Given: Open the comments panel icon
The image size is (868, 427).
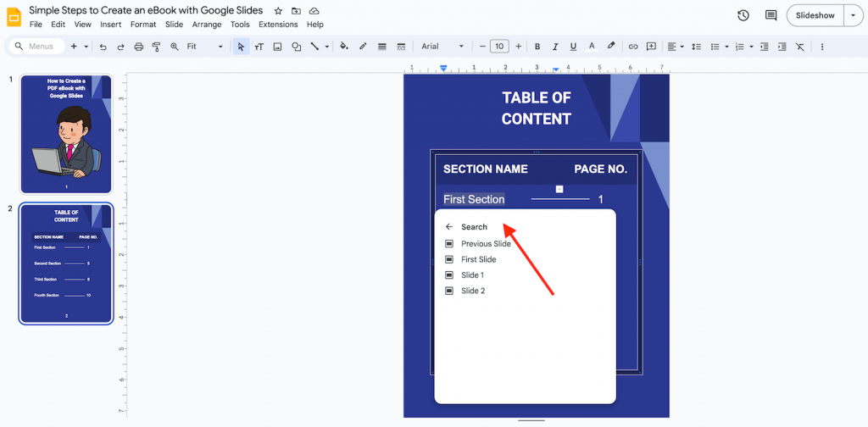Looking at the screenshot, I should point(771,15).
